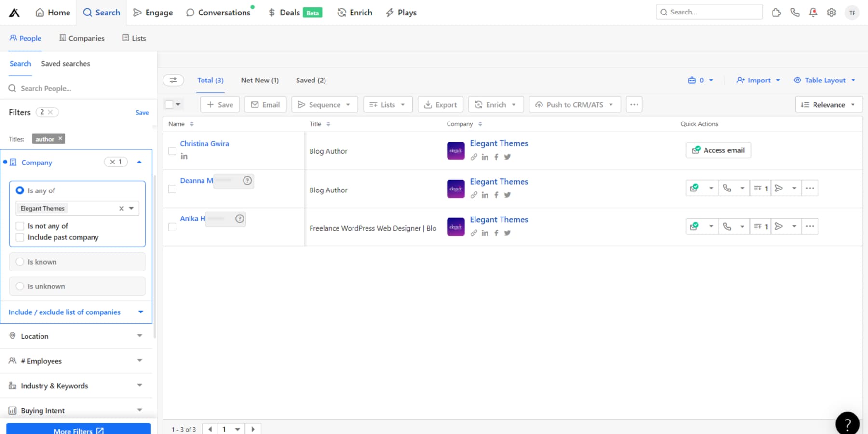Viewport: 868px width, 434px height.
Task: Click the website link icon for Elegant Themes
Action: click(x=474, y=157)
